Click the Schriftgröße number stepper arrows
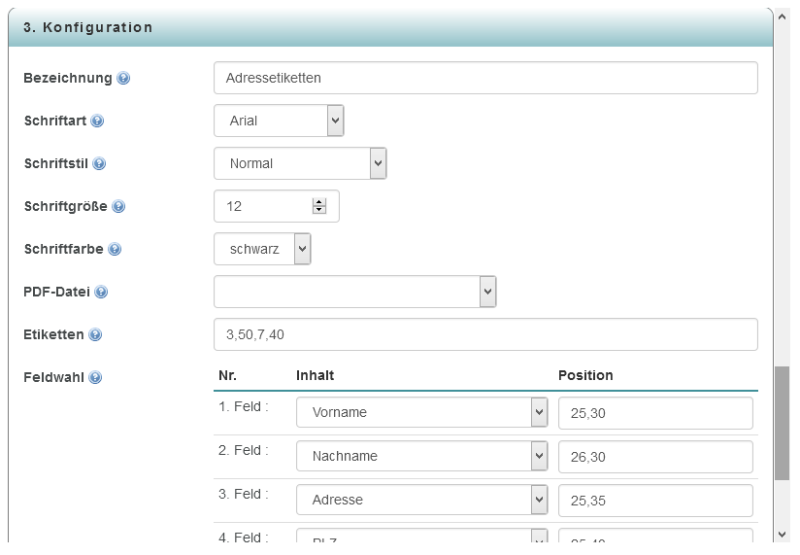The image size is (800, 555). pos(320,206)
